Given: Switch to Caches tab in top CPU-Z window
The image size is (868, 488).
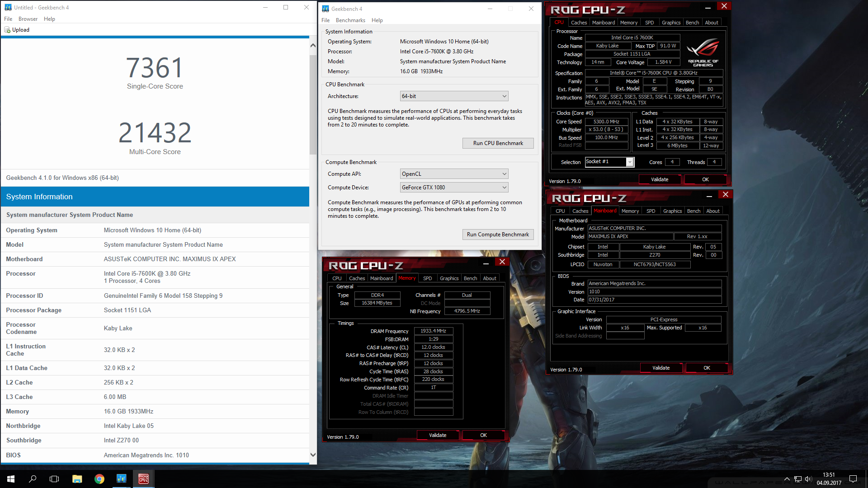Looking at the screenshot, I should [579, 23].
